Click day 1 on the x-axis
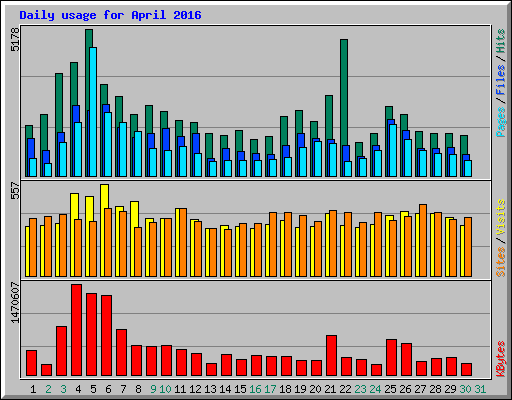 (x=33, y=389)
